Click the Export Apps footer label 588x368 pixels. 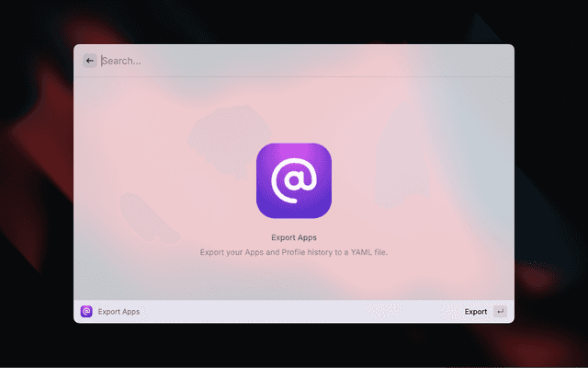(x=119, y=312)
